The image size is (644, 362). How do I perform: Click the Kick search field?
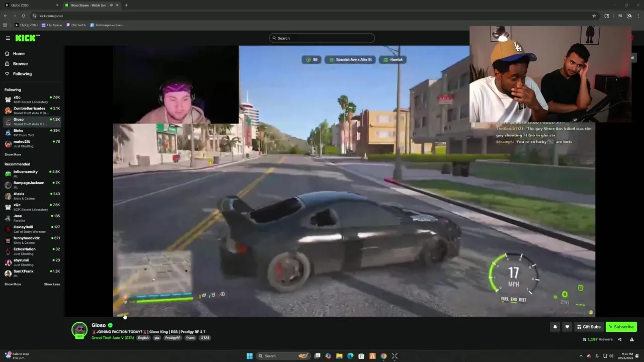tap(322, 38)
